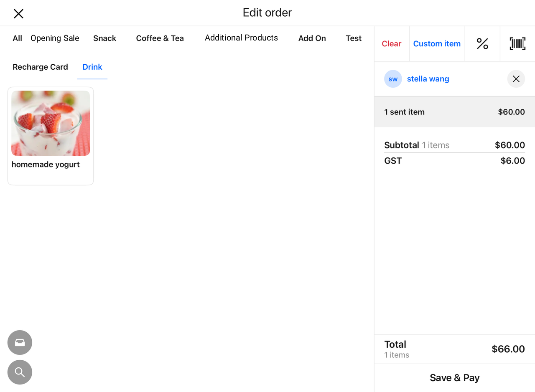Add homemade yogurt product to order
Image resolution: width=535 pixels, height=392 pixels.
51,136
